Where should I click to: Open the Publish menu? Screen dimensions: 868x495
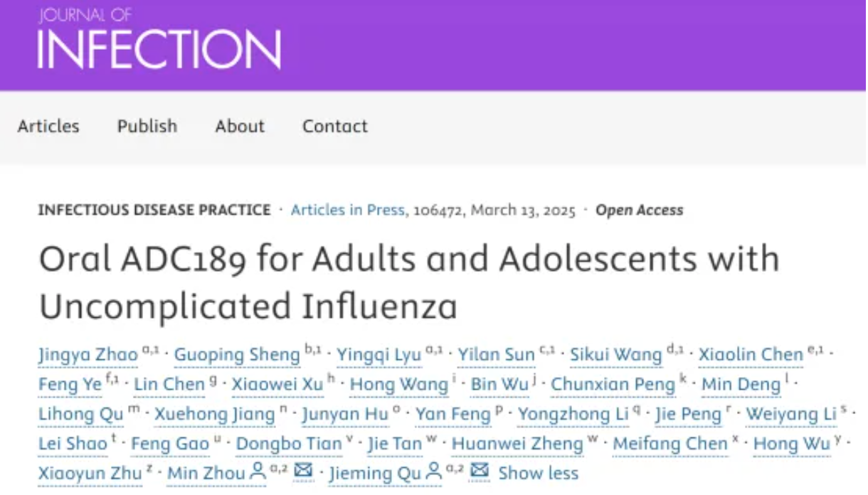coord(147,126)
